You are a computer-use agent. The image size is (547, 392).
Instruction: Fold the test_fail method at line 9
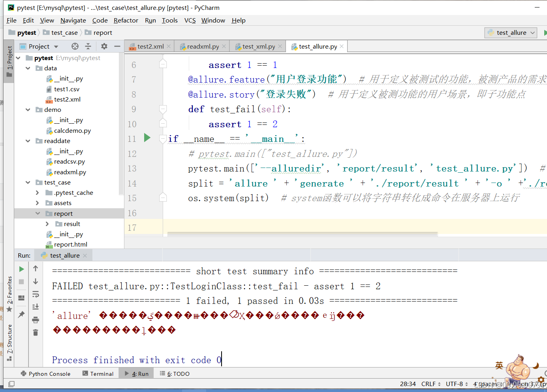tap(163, 109)
